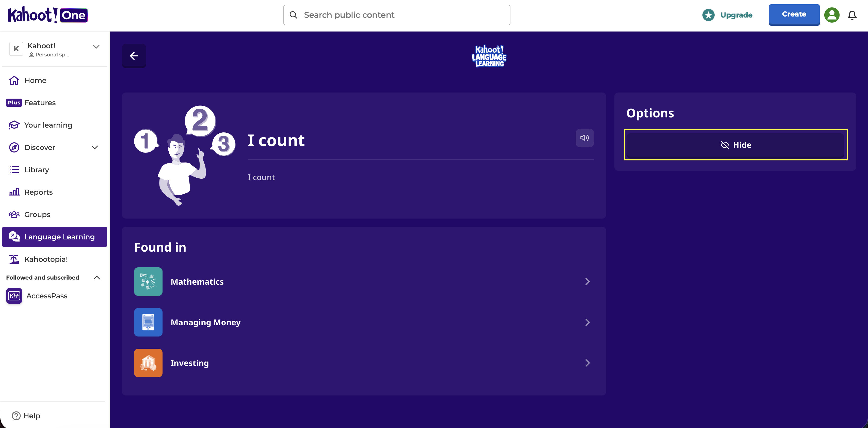Image resolution: width=868 pixels, height=428 pixels.
Task: Open Kahootopia! in sidebar
Action: point(55,259)
